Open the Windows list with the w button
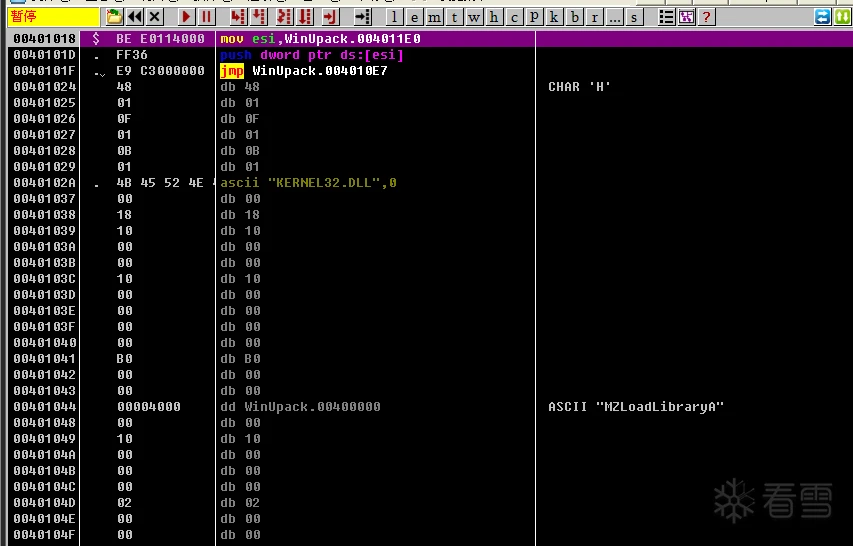The height and width of the screenshot is (546, 853). click(474, 17)
